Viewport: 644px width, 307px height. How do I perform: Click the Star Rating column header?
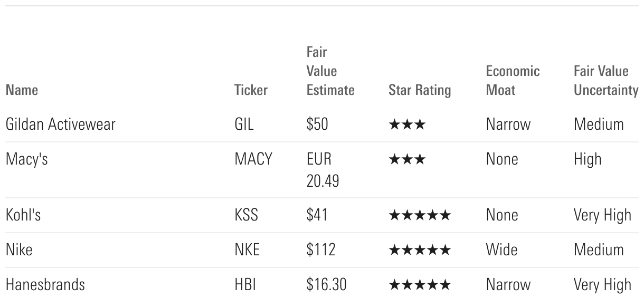(420, 90)
